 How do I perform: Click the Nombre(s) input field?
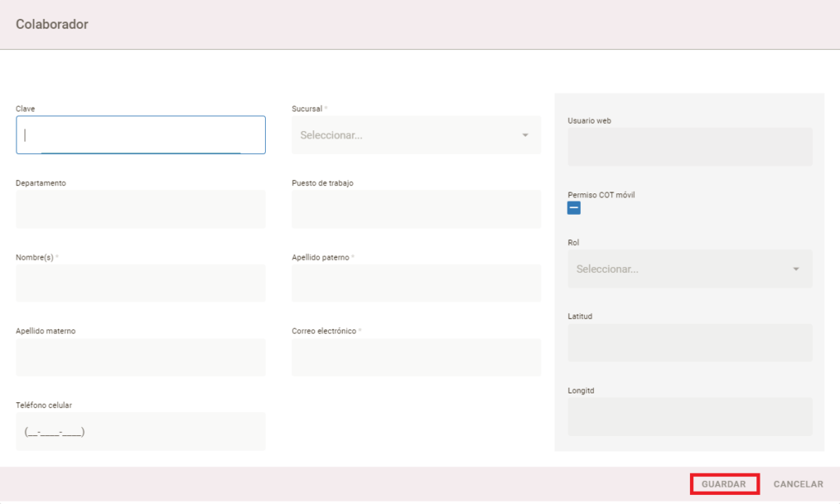coord(140,284)
